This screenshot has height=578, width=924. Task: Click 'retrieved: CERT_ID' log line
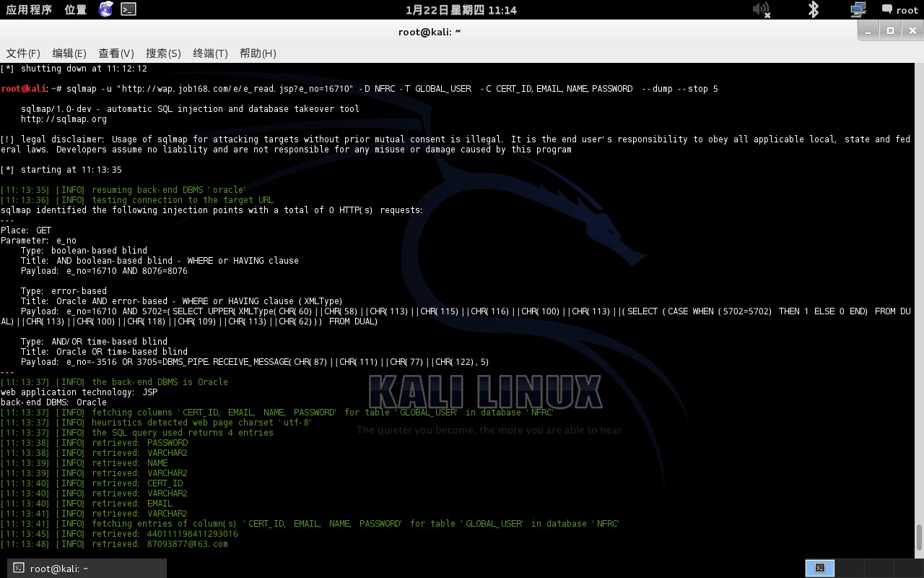92,483
